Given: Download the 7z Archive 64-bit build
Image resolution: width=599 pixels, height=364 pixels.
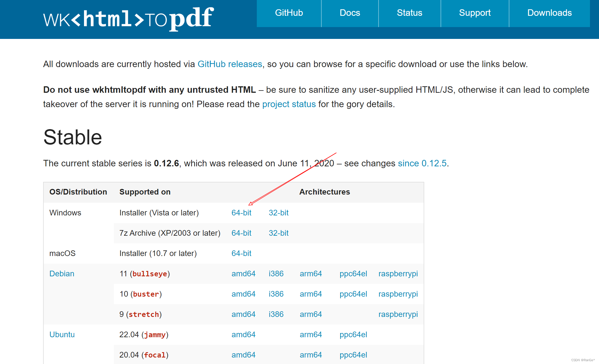Looking at the screenshot, I should (241, 233).
